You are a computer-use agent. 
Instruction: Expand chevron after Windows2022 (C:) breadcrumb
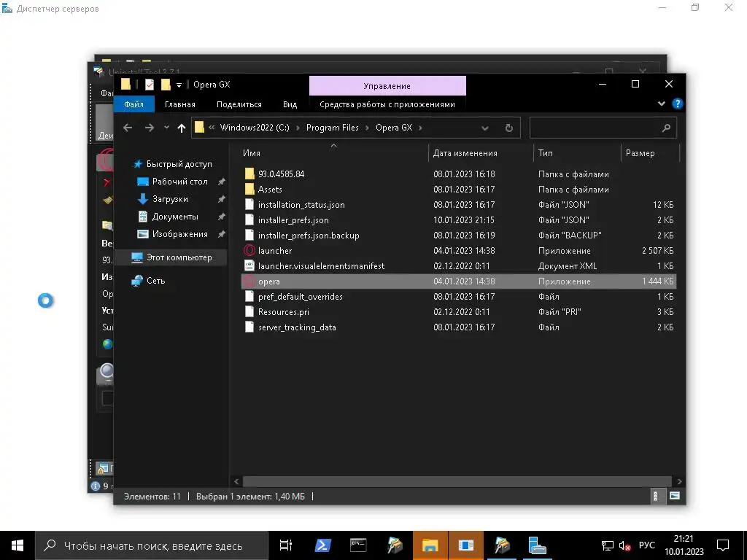tap(298, 128)
